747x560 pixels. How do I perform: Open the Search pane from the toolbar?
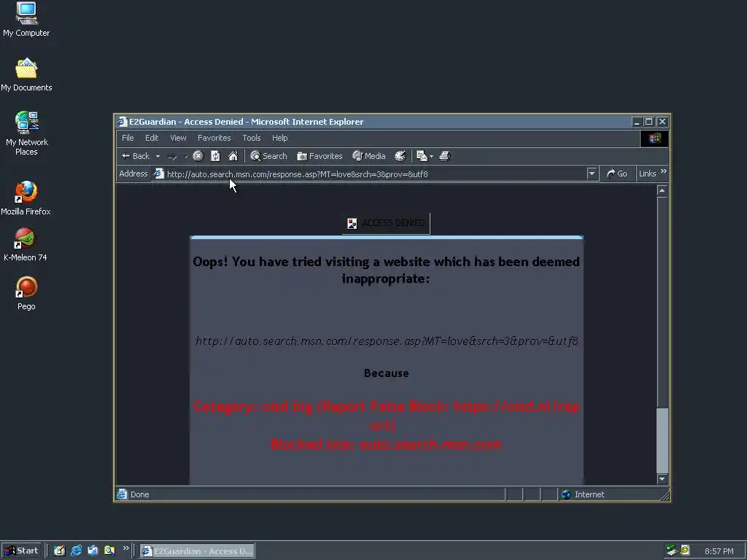pyautogui.click(x=268, y=156)
